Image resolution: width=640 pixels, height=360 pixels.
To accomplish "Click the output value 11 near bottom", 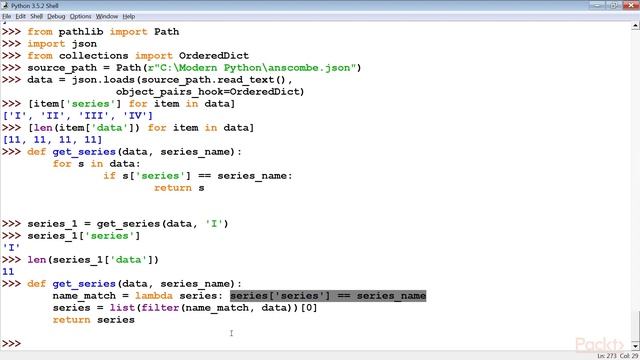I will pyautogui.click(x=8, y=272).
